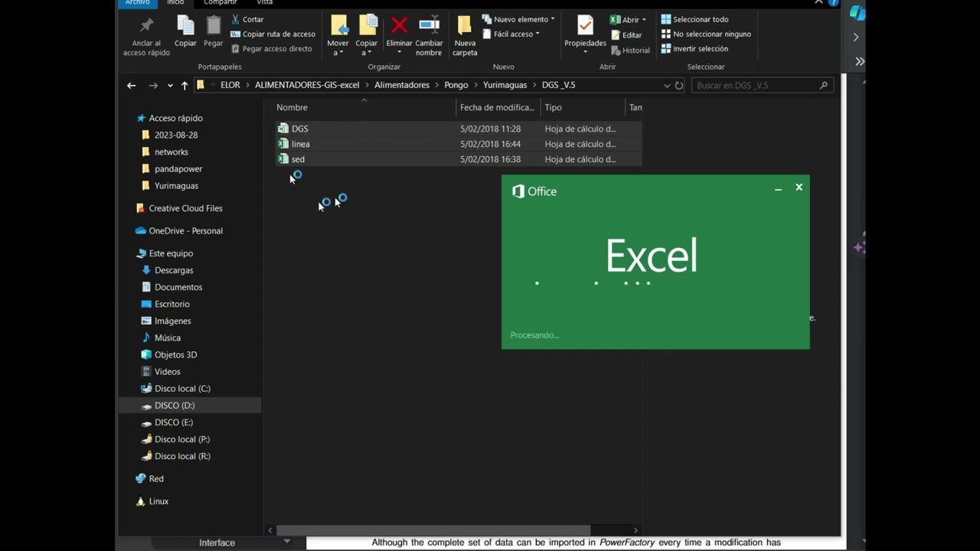Click Historial in the ribbon
This screenshot has height=551, width=980.
point(630,50)
